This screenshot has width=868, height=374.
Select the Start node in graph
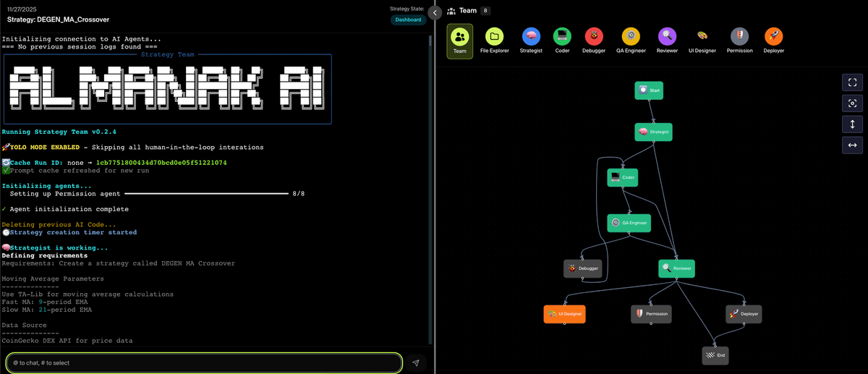pyautogui.click(x=650, y=90)
